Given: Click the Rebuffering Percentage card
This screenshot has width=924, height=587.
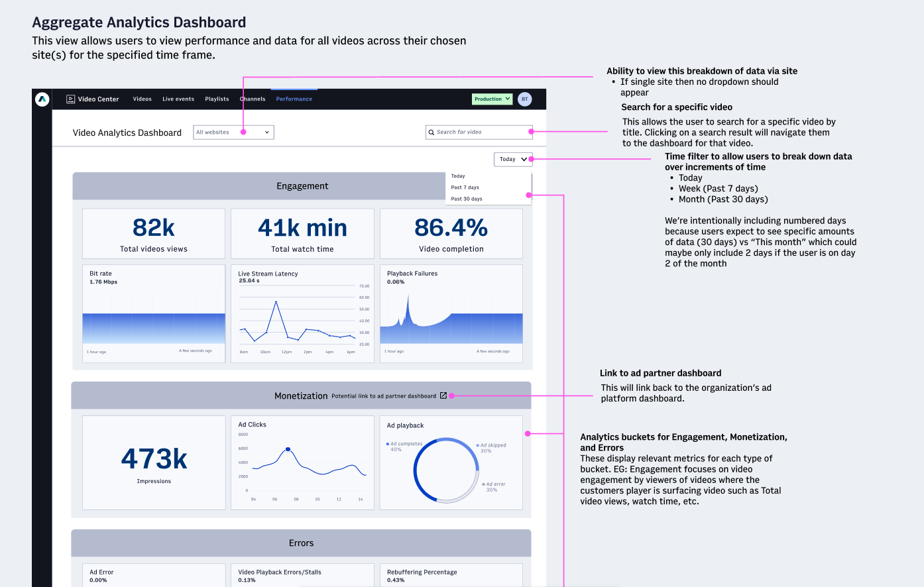Looking at the screenshot, I should coord(451,575).
